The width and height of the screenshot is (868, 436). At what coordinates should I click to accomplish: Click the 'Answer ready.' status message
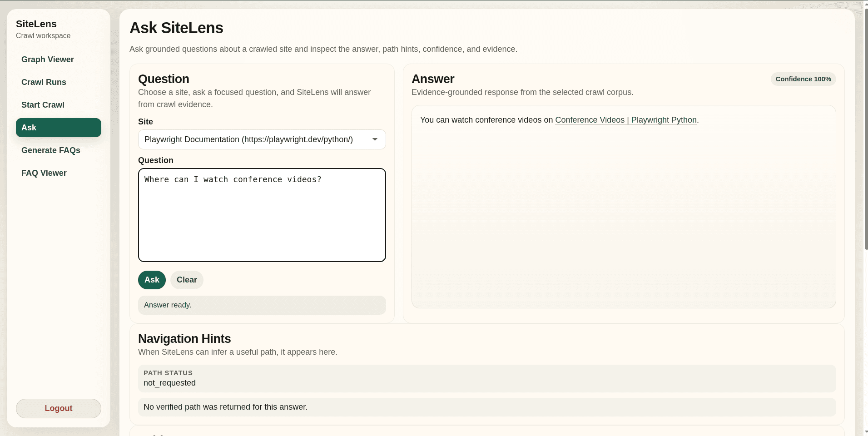pyautogui.click(x=262, y=305)
